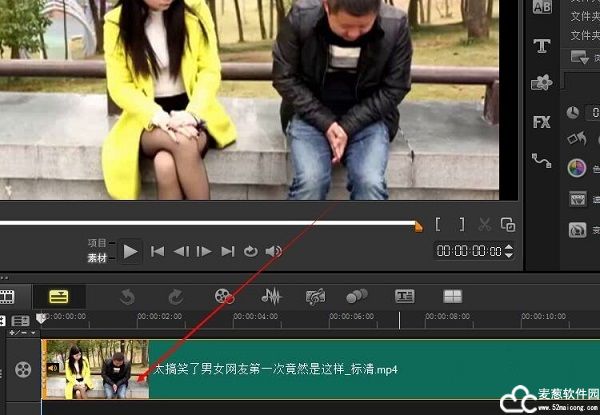Screen dimensions: 600x415
Task: Open the Subtitle Editor icon
Action: tap(404, 296)
